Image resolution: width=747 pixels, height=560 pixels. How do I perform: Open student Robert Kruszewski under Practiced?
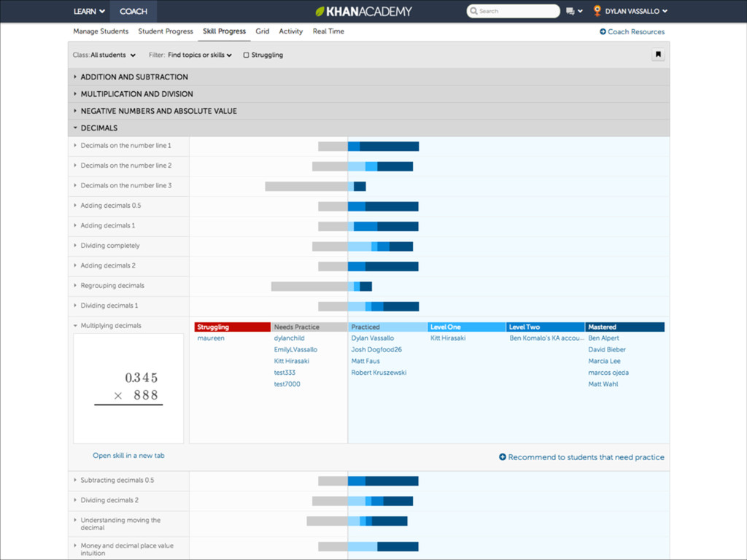(379, 373)
